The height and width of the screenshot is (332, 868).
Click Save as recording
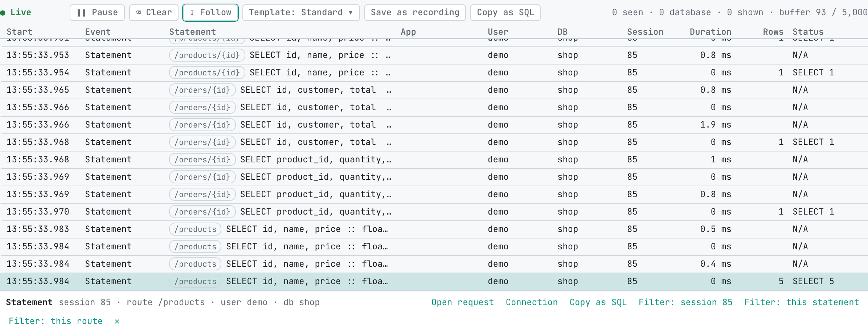click(415, 13)
